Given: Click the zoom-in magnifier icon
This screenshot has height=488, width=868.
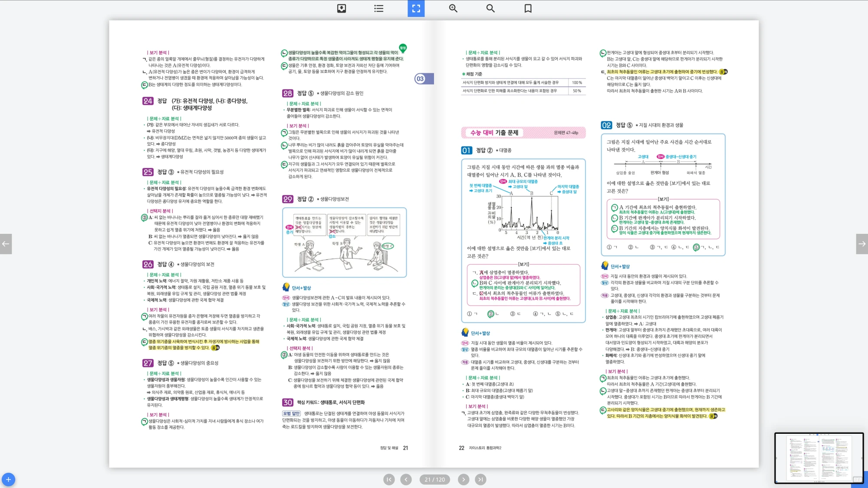Looking at the screenshot, I should (453, 8).
